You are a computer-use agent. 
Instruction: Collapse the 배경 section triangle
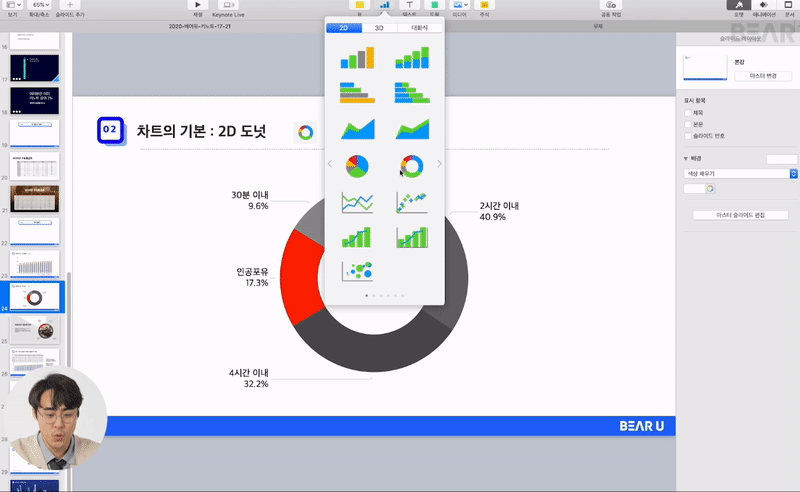(686, 158)
